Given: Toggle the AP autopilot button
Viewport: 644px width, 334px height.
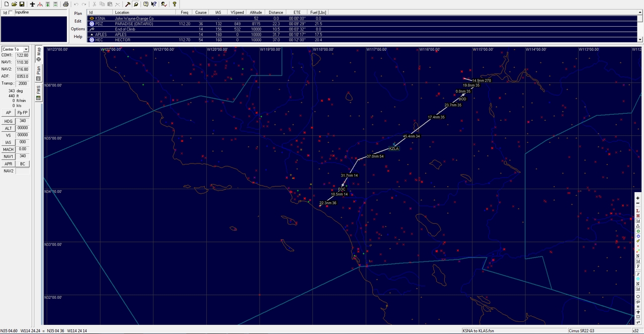Looking at the screenshot, I should (x=9, y=113).
